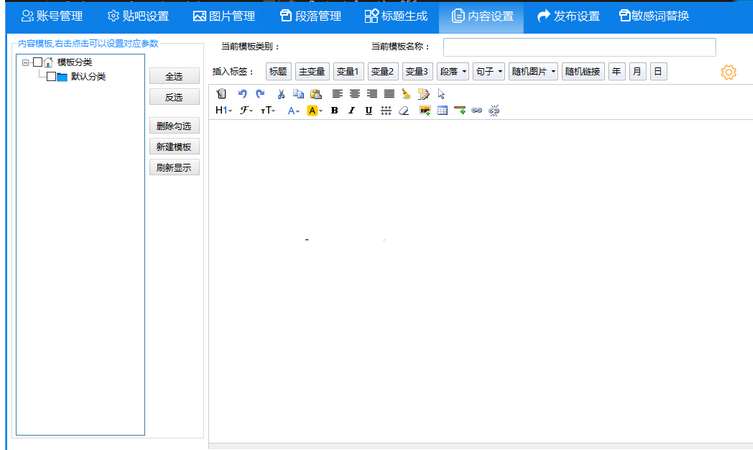Check the 模板分类 root checkbox
Viewport: 753px width, 450px height.
click(x=38, y=63)
